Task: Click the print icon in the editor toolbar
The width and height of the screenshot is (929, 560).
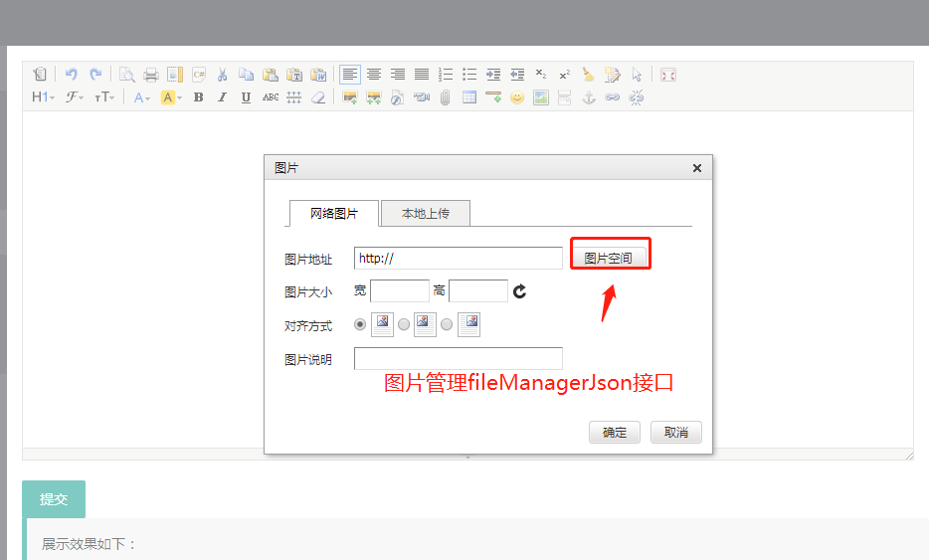Action: [x=151, y=75]
